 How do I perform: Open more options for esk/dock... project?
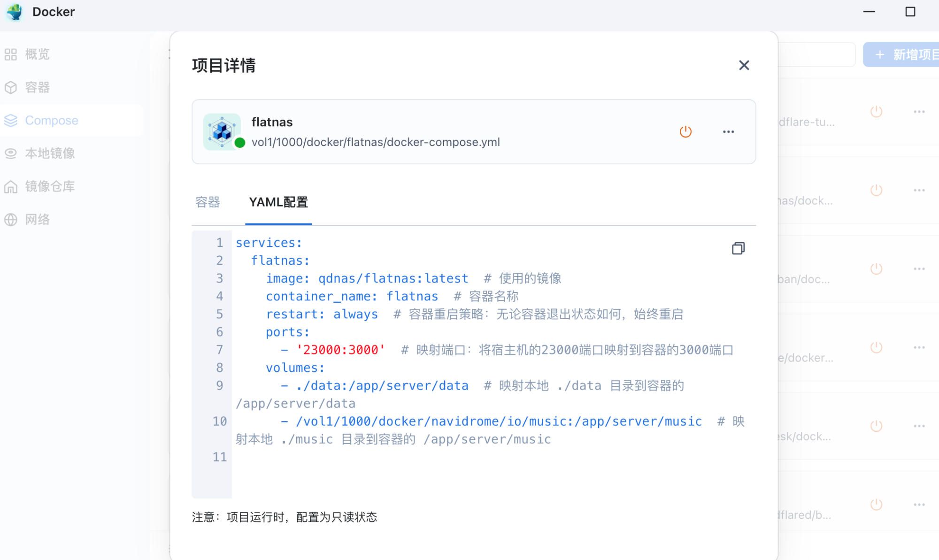coord(919,426)
